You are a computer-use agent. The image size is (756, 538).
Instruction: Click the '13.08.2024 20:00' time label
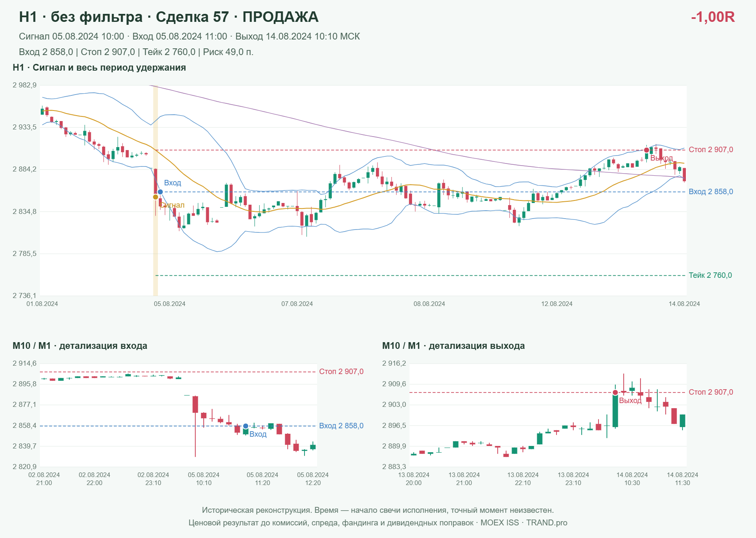click(x=414, y=479)
